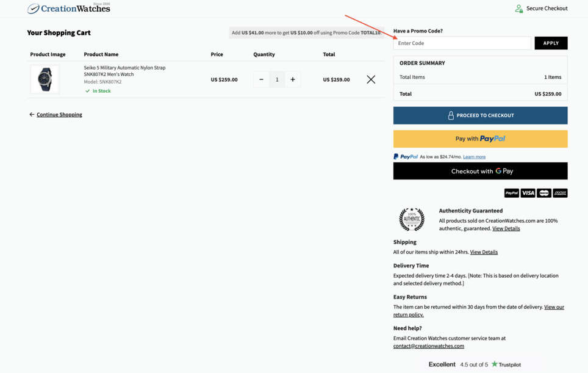Click the 100% Authentic seal icon
This screenshot has width=588, height=373.
pyautogui.click(x=412, y=219)
